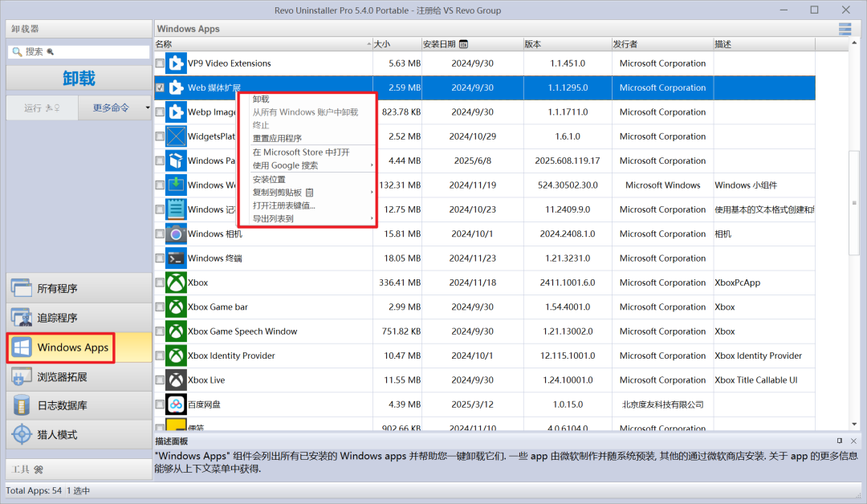
Task: Click the 2025.608.119.17 version cell
Action: coord(568,161)
